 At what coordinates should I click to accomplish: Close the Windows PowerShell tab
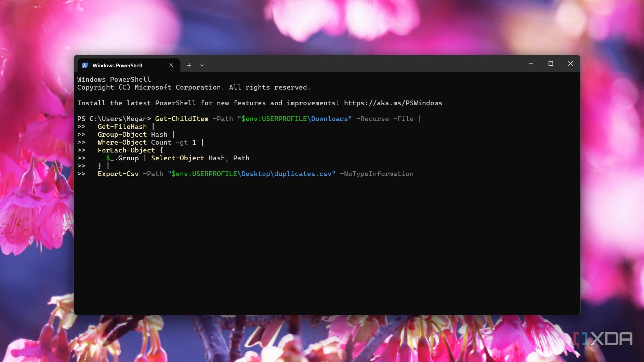pos(171,65)
